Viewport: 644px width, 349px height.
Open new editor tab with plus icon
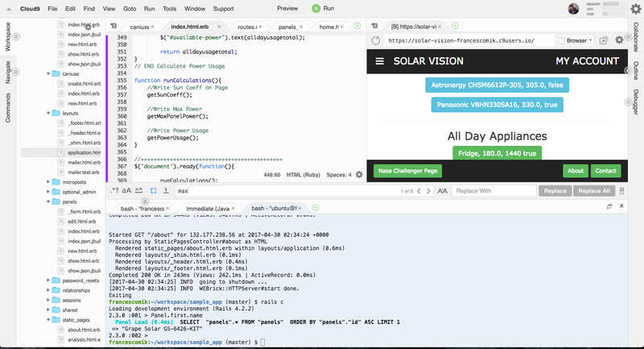click(357, 27)
